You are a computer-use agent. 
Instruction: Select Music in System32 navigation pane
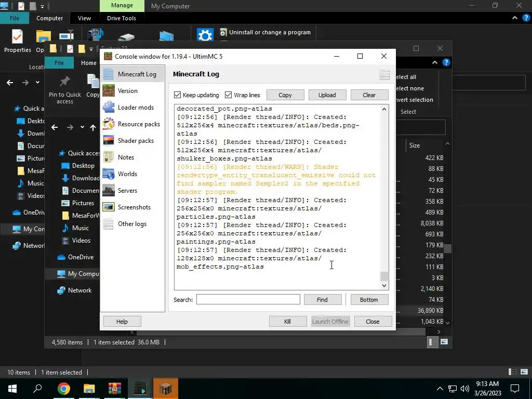pyautogui.click(x=79, y=228)
